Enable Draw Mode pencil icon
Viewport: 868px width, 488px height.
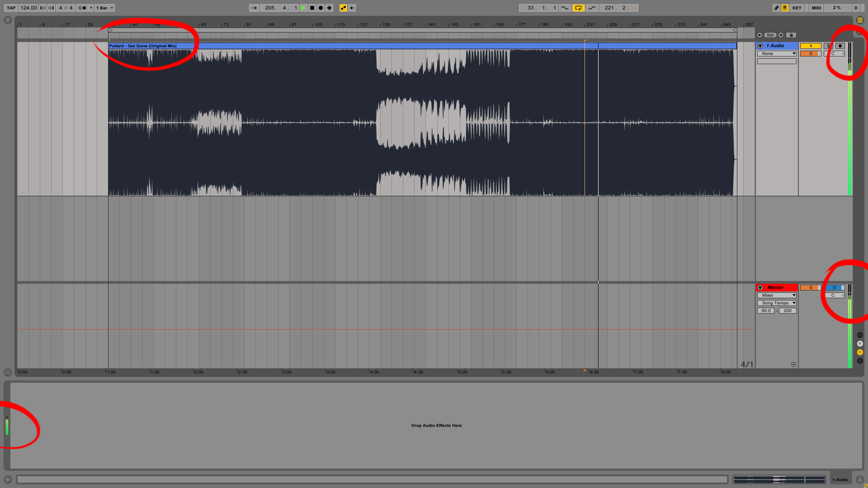click(x=776, y=8)
